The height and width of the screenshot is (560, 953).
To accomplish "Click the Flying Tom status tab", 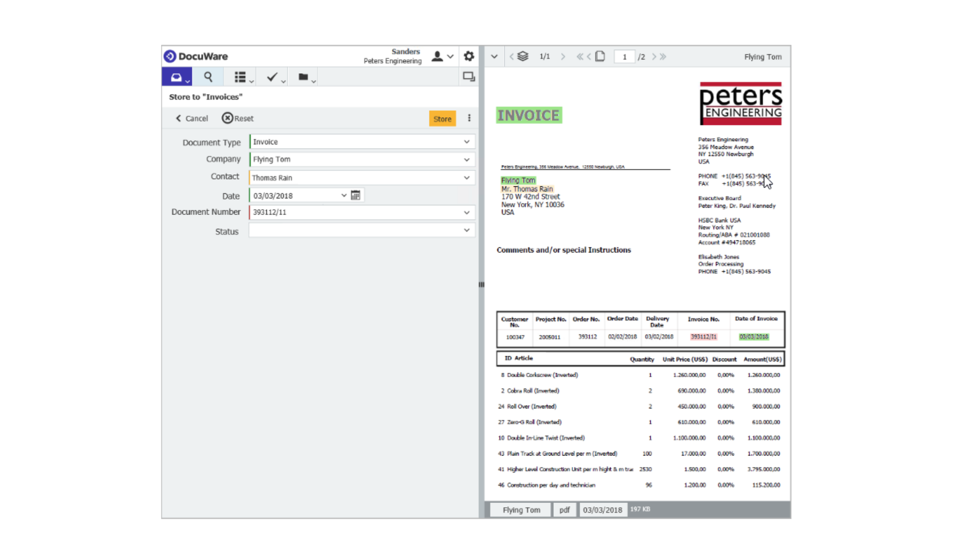I will [x=521, y=510].
